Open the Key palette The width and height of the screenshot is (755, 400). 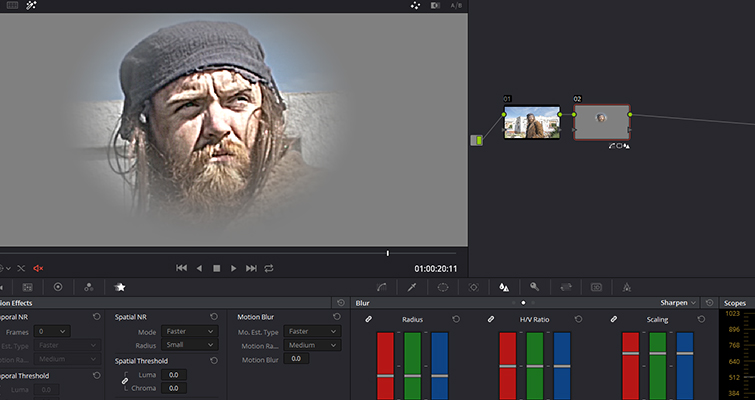click(x=535, y=287)
